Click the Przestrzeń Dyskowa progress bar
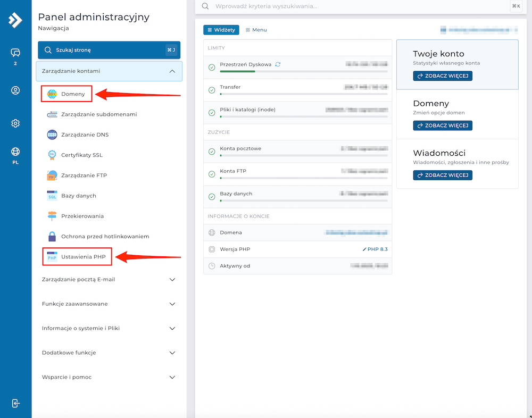Viewport: 532px width, 418px height. point(304,72)
